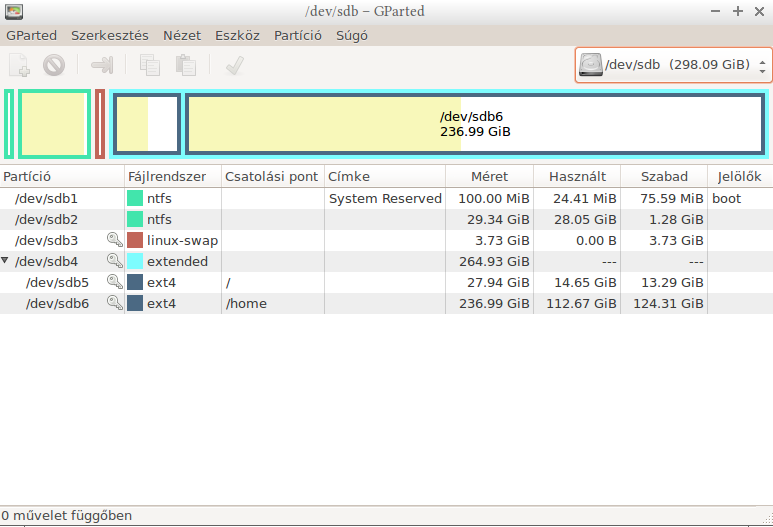The width and height of the screenshot is (773, 527).
Task: Click the Címke column header
Action: [385, 176]
